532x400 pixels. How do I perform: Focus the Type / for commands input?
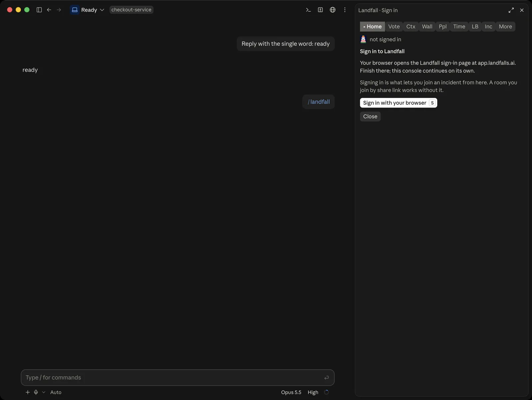178,378
